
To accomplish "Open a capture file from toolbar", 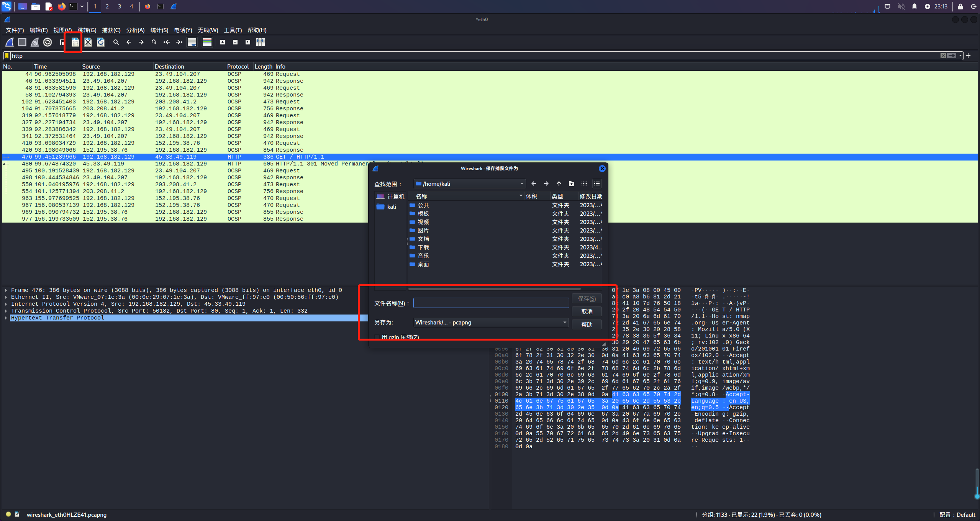I will click(62, 42).
